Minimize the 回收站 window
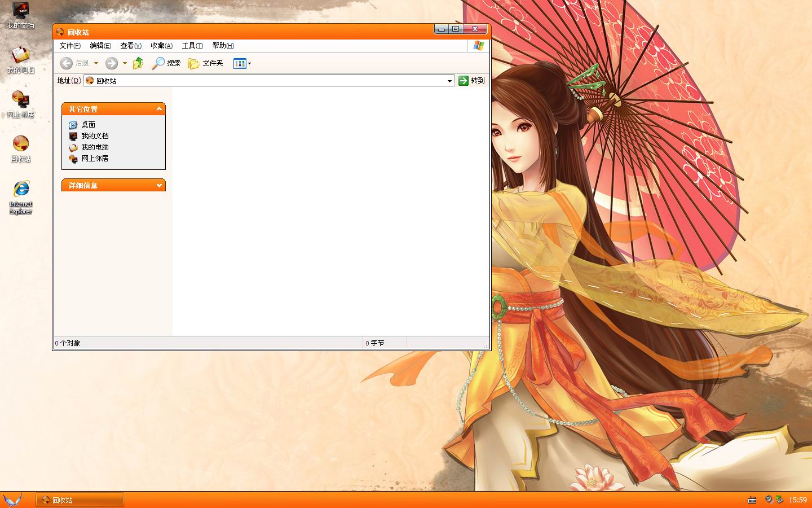 [x=442, y=29]
